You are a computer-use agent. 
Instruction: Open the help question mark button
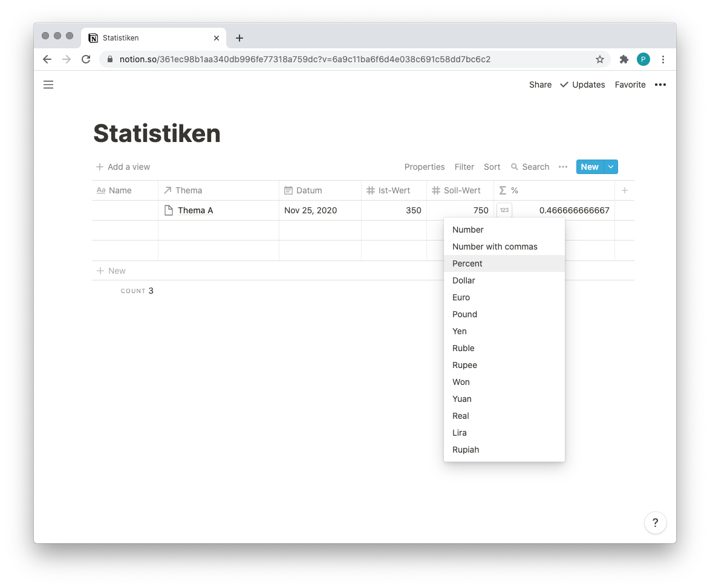655,523
